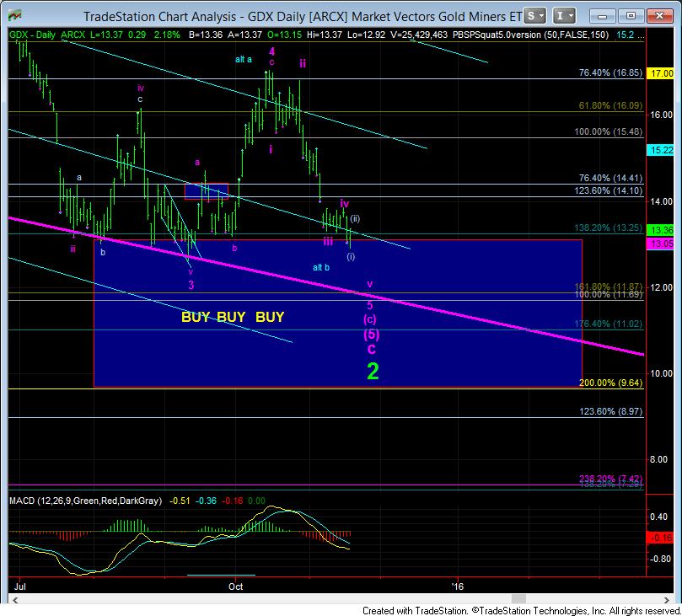Close the Chart Analysis window

coord(659,17)
